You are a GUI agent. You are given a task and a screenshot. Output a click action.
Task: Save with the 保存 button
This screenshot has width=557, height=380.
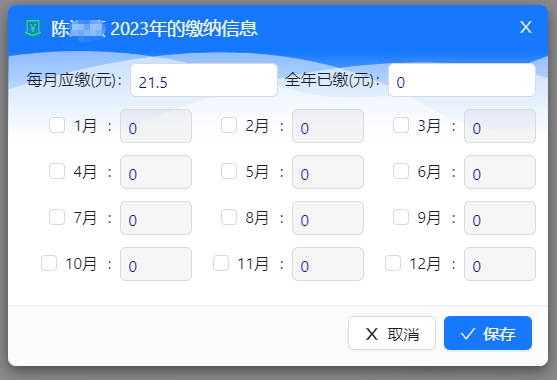(488, 333)
